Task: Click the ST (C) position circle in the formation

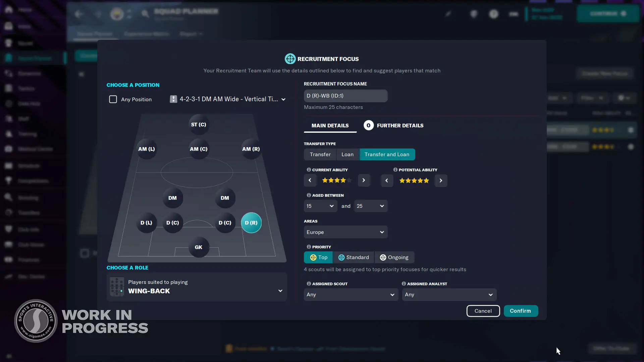Action: (x=199, y=124)
